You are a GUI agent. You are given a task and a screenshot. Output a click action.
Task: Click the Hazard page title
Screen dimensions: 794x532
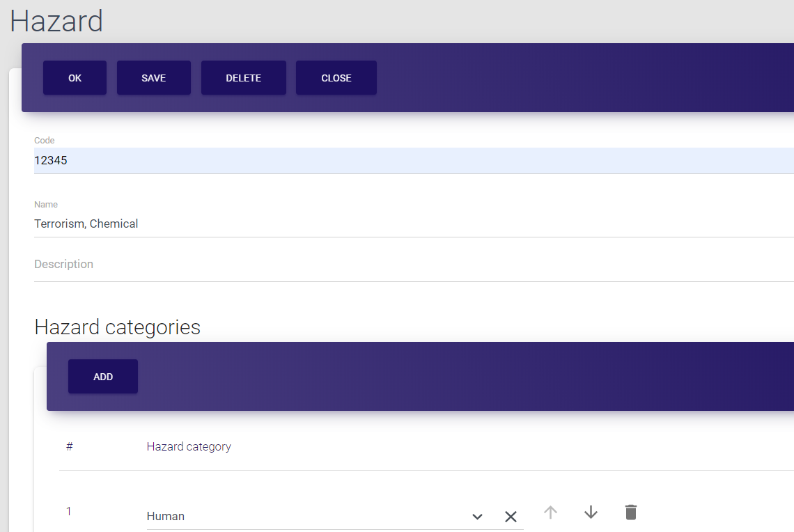click(56, 21)
